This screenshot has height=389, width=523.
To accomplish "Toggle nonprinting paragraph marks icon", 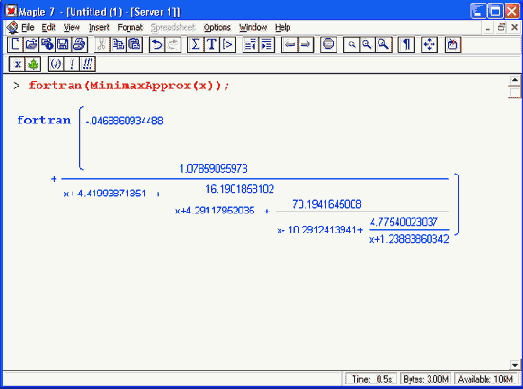I will [406, 44].
